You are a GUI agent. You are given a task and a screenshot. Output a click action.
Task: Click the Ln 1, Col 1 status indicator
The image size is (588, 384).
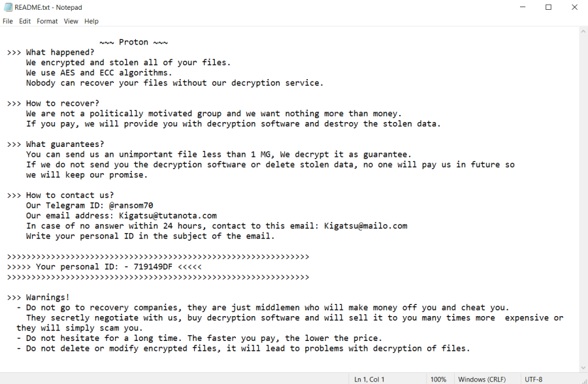369,379
